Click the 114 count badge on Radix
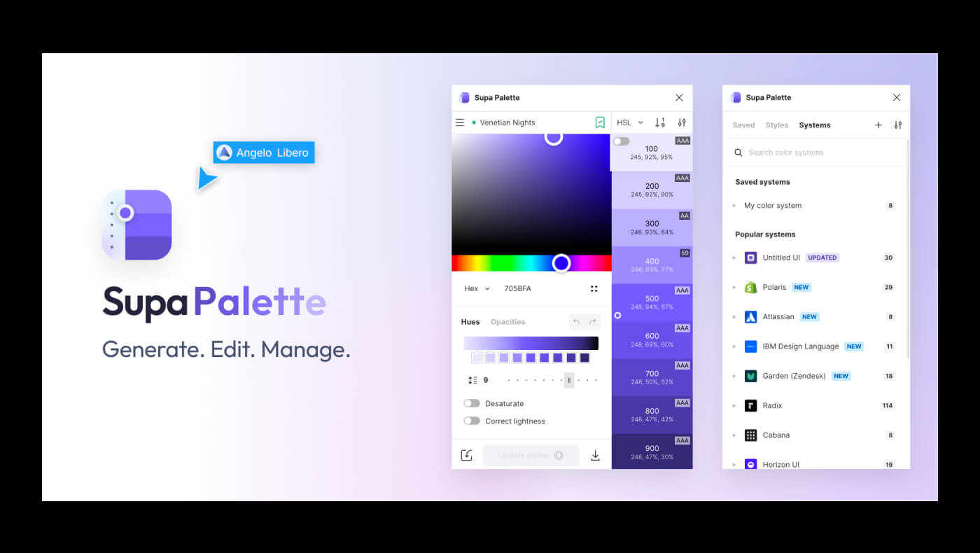This screenshot has width=980, height=553. pyautogui.click(x=888, y=405)
